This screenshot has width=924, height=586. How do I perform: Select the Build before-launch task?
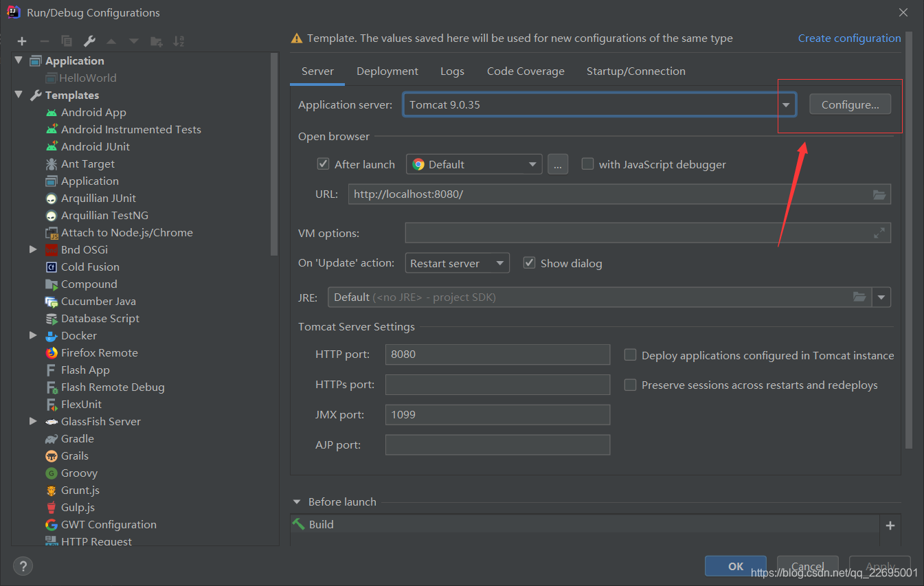click(585, 524)
